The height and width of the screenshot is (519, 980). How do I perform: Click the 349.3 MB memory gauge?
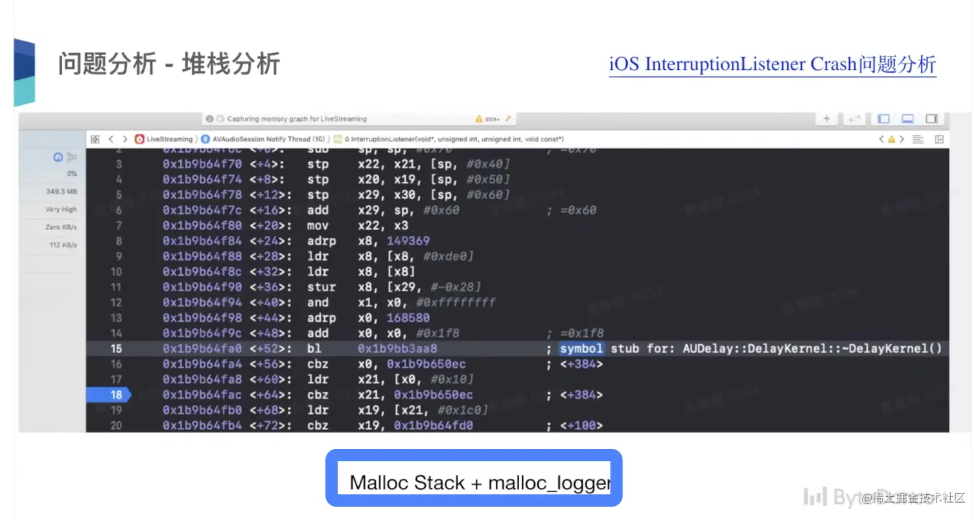pyautogui.click(x=62, y=192)
